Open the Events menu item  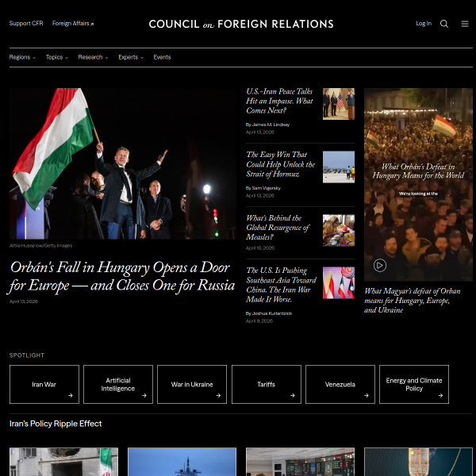[x=162, y=57]
